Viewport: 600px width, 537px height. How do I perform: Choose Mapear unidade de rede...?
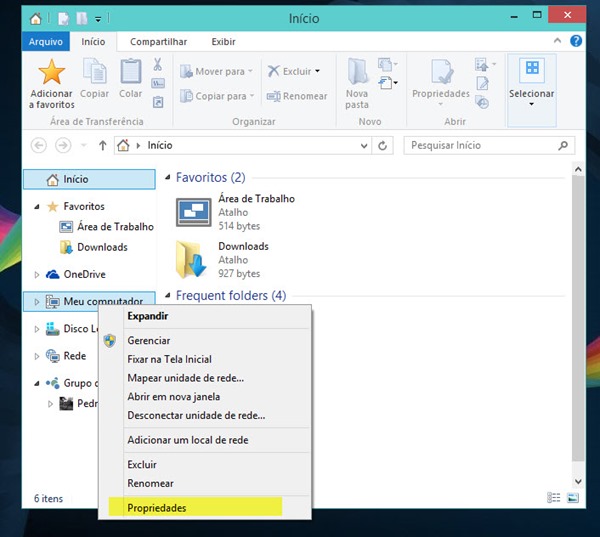pyautogui.click(x=205, y=378)
